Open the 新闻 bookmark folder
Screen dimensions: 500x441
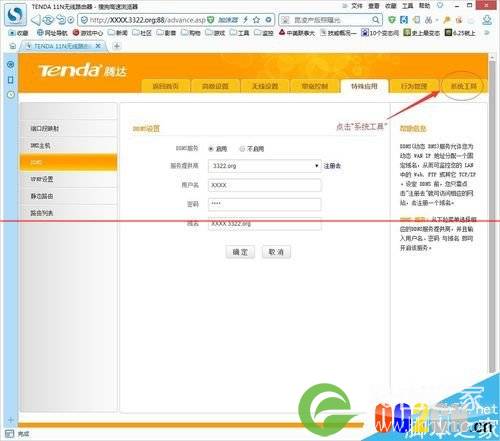(117, 33)
